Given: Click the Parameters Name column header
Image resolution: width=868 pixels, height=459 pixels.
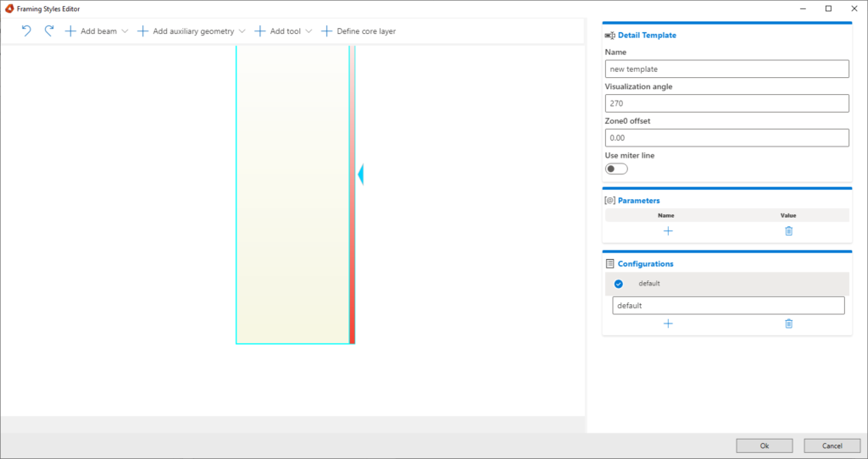Looking at the screenshot, I should coord(666,216).
